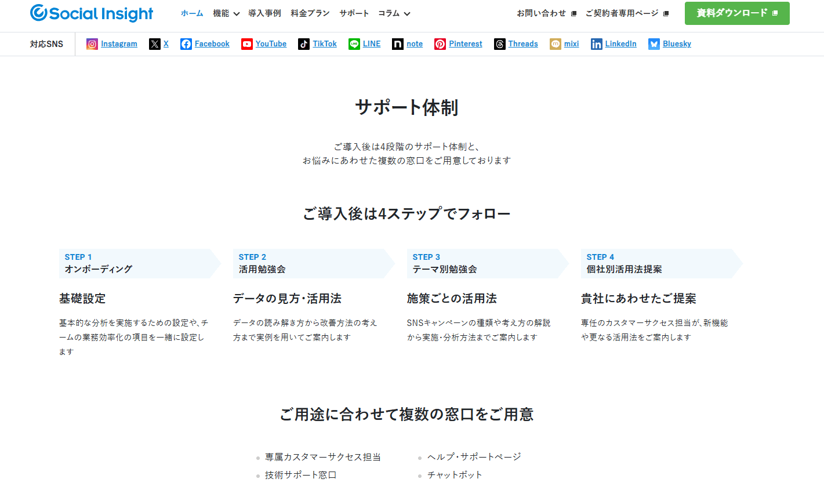Open the ホーム menu item
Image resolution: width=824 pixels, height=504 pixels.
click(192, 13)
